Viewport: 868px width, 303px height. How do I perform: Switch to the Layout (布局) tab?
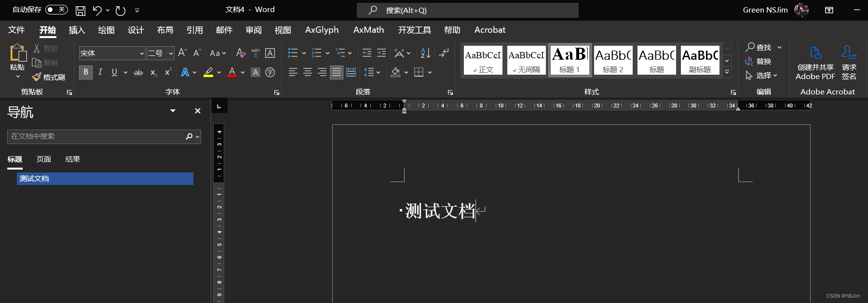pyautogui.click(x=165, y=30)
